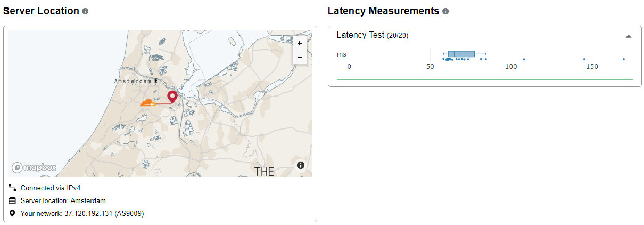Open the map attribution info icon
Viewport: 644px width, 225px height.
[301, 165]
